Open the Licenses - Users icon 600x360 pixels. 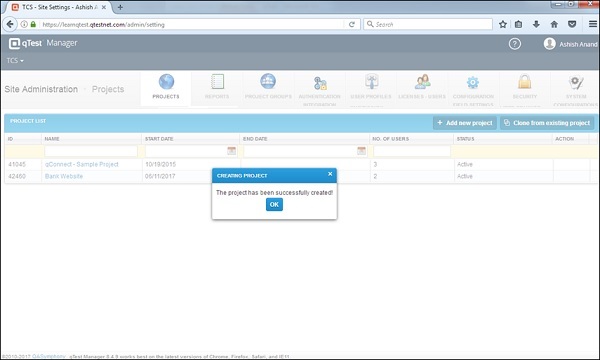pos(422,82)
